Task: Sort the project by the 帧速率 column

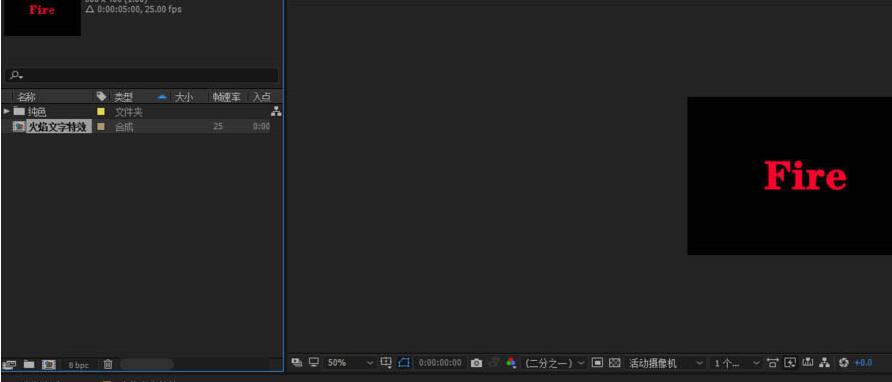Action: (226, 97)
